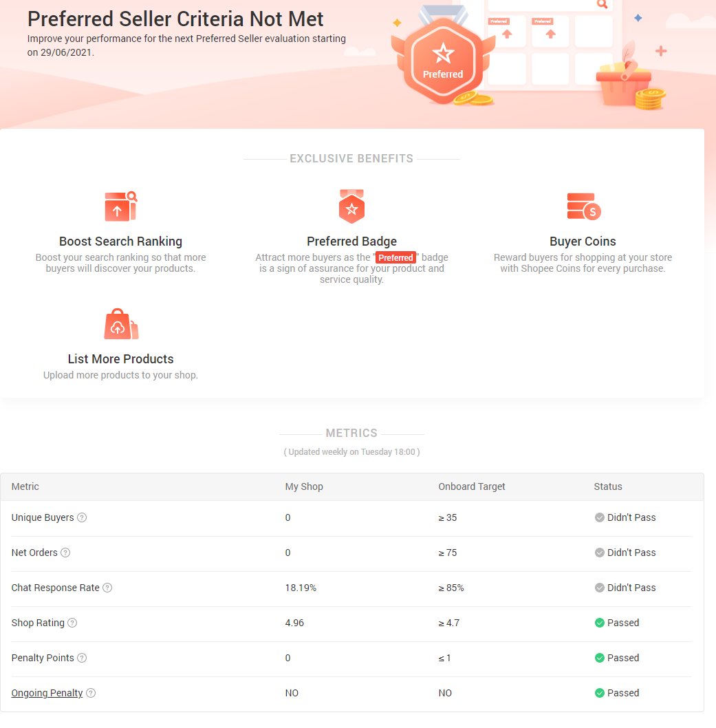Viewport: 716px width, 728px height.
Task: Click the Status column header
Action: [608, 486]
